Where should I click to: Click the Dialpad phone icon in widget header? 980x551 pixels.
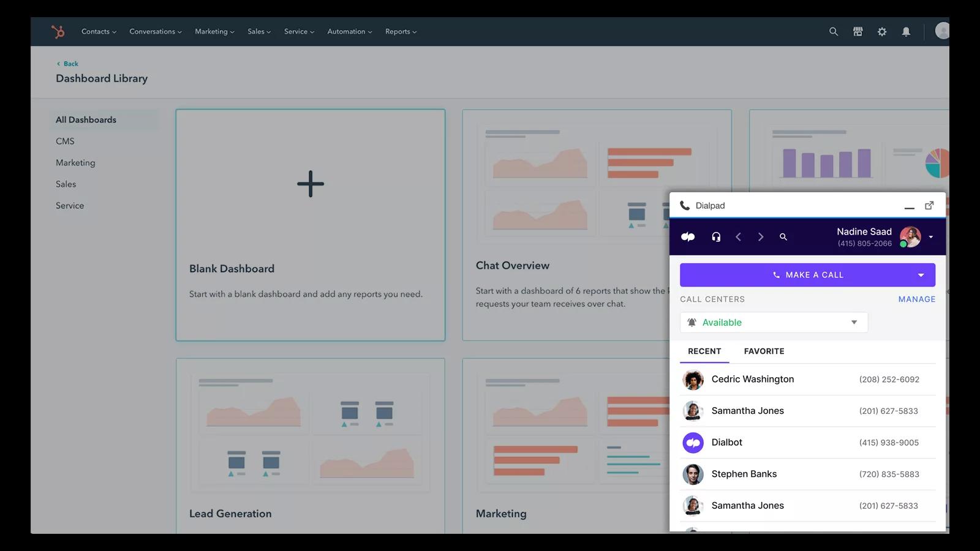tap(685, 205)
